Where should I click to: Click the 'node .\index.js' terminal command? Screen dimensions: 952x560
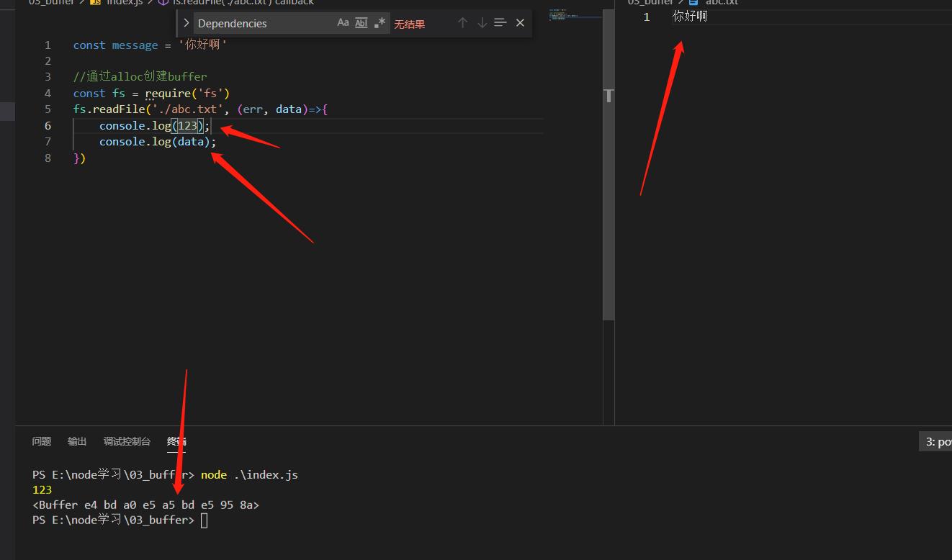249,475
